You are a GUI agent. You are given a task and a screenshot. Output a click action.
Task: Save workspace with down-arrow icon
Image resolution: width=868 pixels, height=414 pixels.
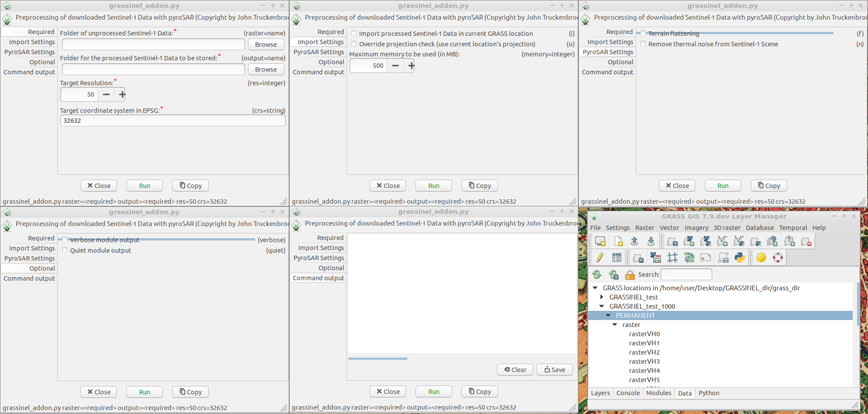pyautogui.click(x=651, y=241)
